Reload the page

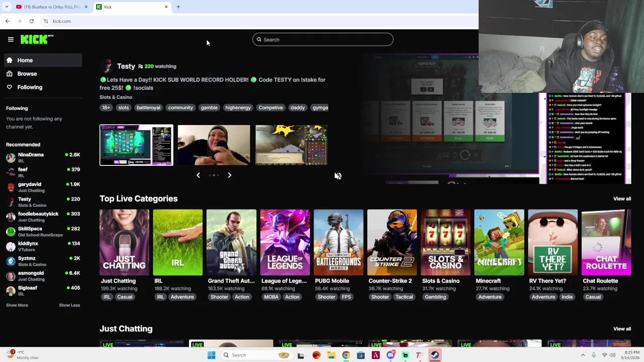tap(32, 21)
